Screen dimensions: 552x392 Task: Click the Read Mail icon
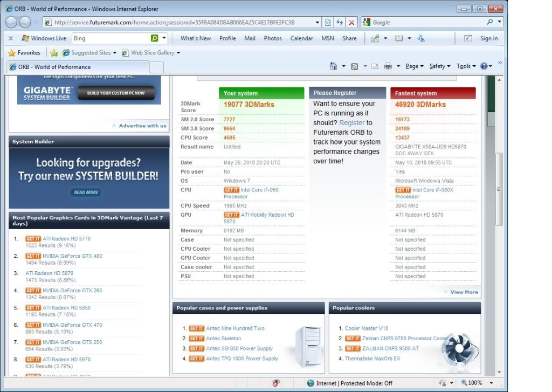(x=375, y=66)
